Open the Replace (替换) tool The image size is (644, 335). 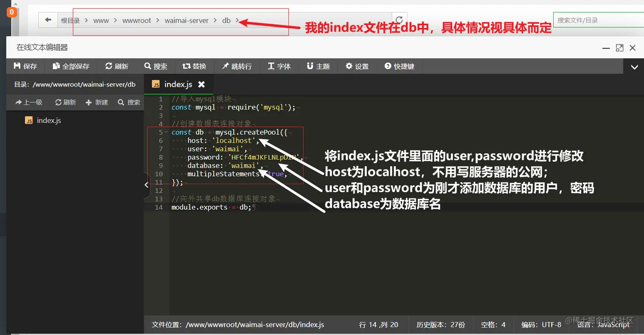194,66
